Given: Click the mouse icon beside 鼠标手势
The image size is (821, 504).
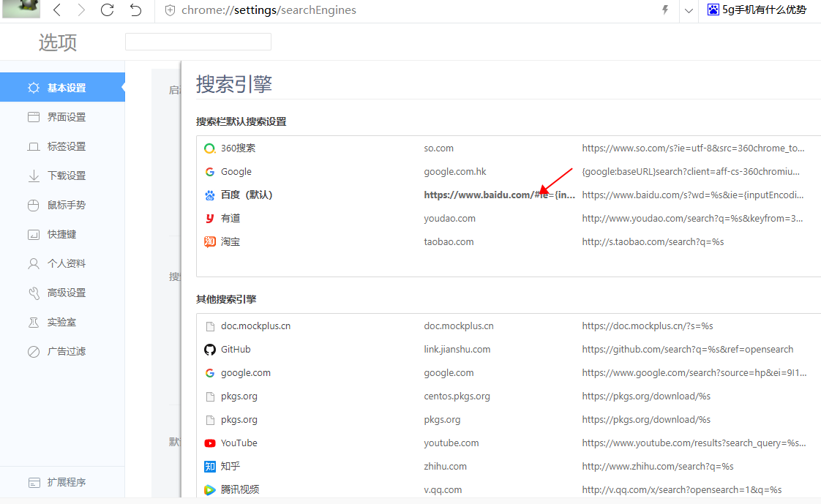Looking at the screenshot, I should [x=34, y=205].
